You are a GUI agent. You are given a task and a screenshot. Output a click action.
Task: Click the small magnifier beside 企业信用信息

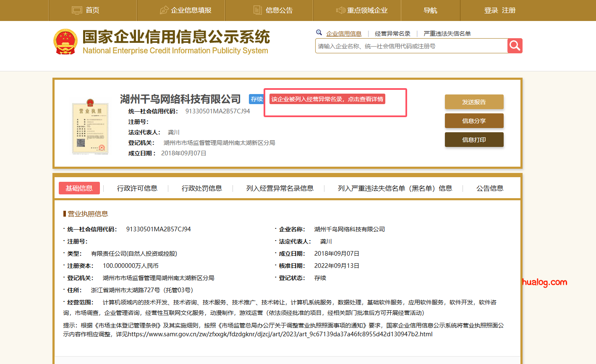319,33
